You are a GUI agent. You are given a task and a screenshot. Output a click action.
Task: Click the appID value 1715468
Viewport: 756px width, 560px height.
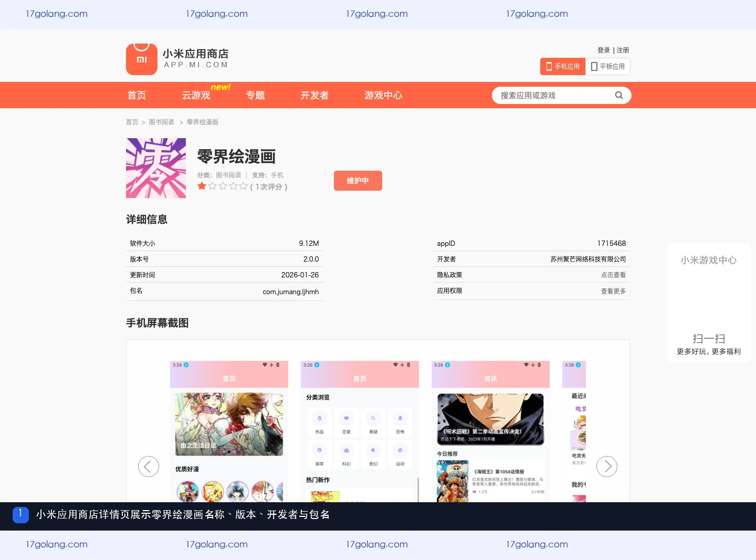pyautogui.click(x=612, y=243)
